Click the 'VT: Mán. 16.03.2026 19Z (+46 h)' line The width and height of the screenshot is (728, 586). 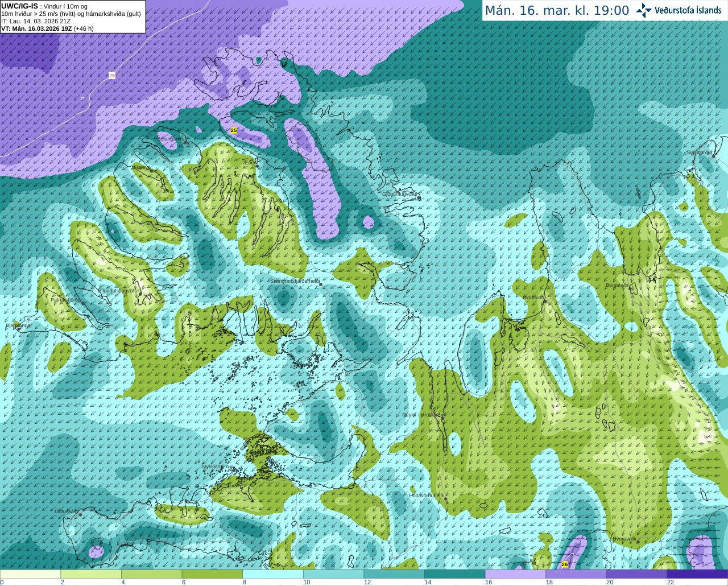coord(47,28)
